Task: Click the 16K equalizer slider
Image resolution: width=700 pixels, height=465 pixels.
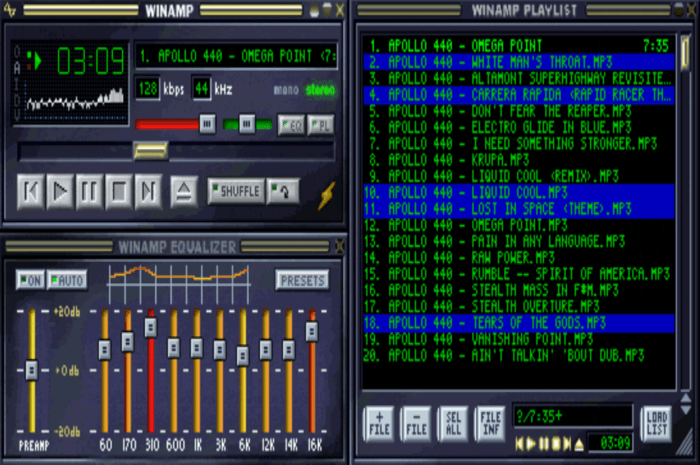Action: tap(312, 332)
